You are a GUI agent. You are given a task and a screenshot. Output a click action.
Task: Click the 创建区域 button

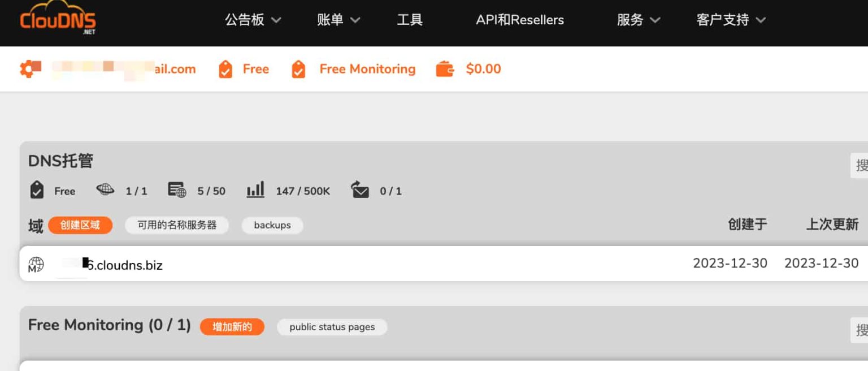click(x=80, y=225)
